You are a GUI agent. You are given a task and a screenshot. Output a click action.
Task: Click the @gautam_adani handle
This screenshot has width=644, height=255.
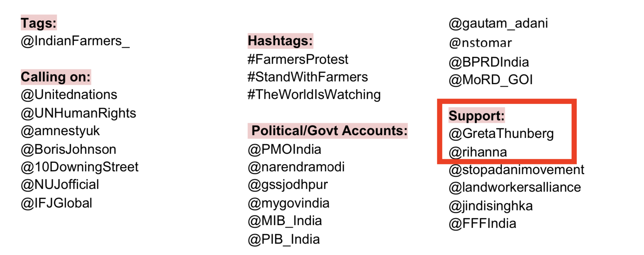tap(498, 23)
